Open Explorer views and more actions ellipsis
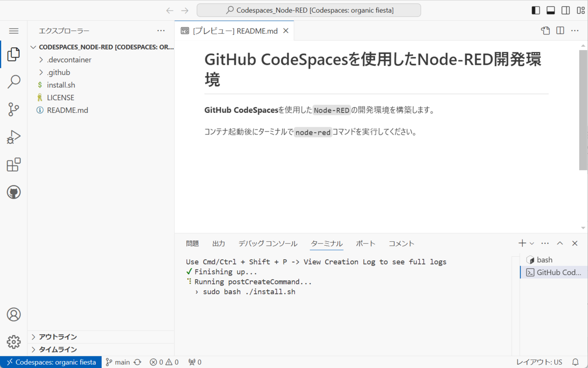 (161, 31)
